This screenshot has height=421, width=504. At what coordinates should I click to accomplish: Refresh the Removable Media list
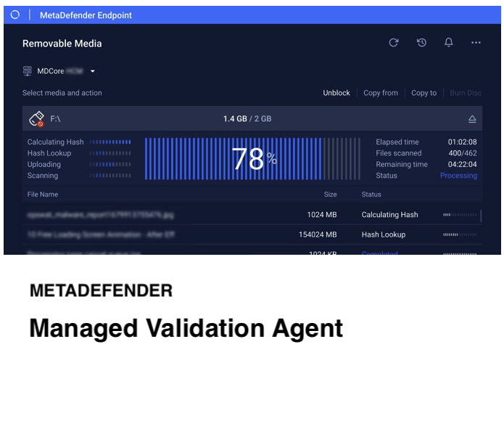[394, 43]
